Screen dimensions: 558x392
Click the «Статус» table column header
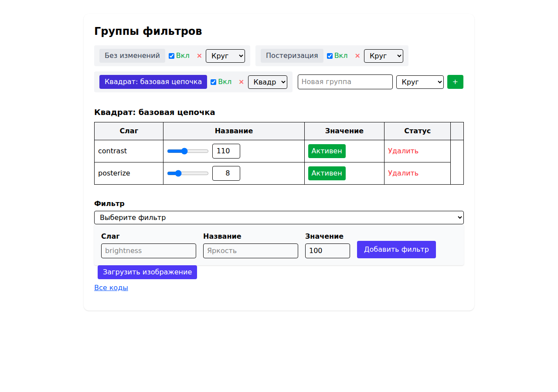418,131
